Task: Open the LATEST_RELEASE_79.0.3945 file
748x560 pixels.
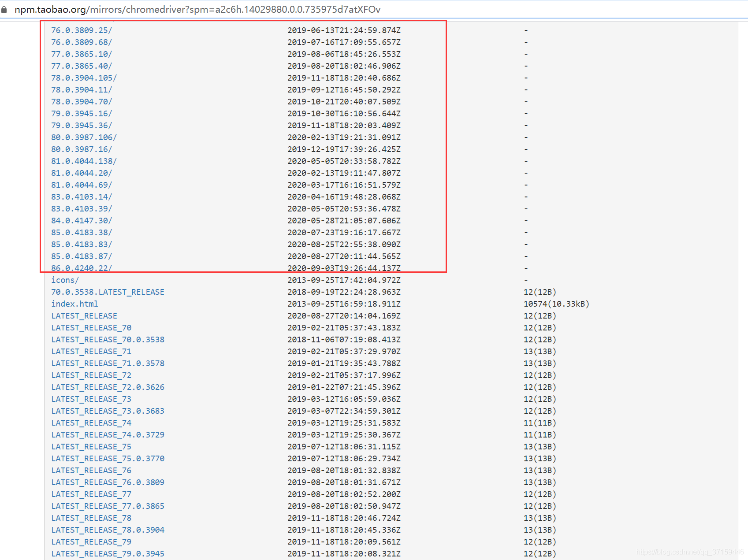Action: click(108, 553)
